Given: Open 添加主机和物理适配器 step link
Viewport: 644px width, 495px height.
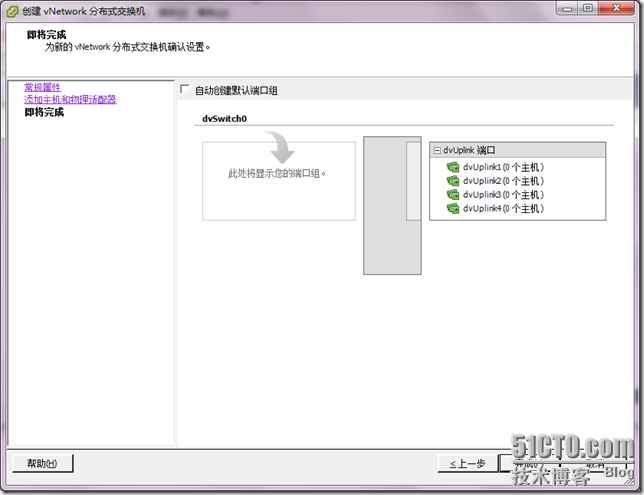Looking at the screenshot, I should pos(70,99).
